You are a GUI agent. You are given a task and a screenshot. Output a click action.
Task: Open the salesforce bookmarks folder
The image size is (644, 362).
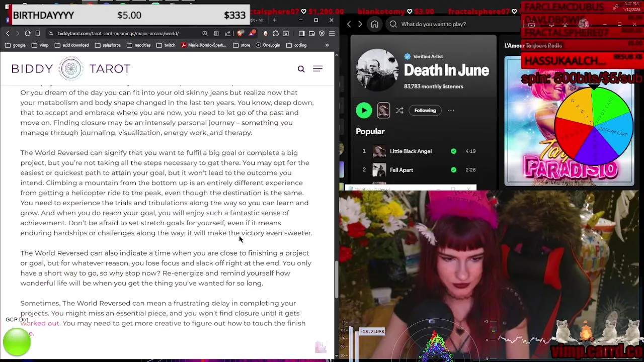[107, 45]
